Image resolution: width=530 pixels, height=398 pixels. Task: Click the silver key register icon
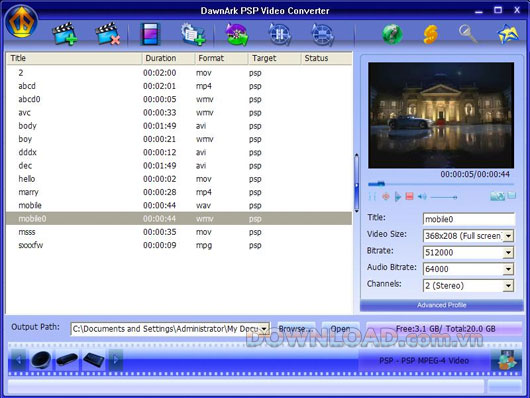pos(468,34)
